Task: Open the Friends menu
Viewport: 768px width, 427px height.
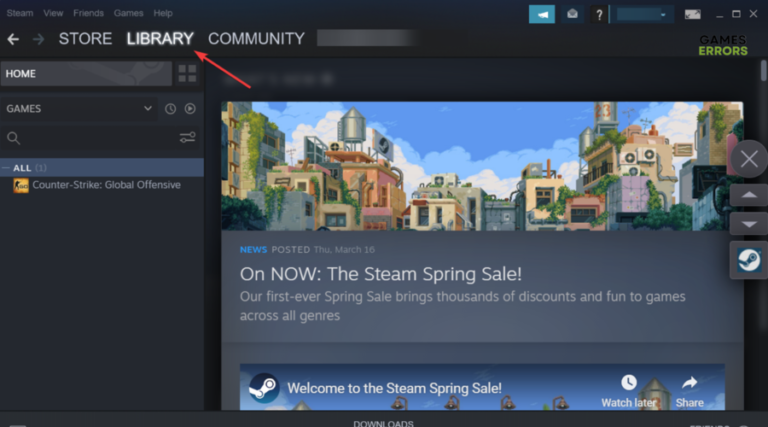Action: 88,13
